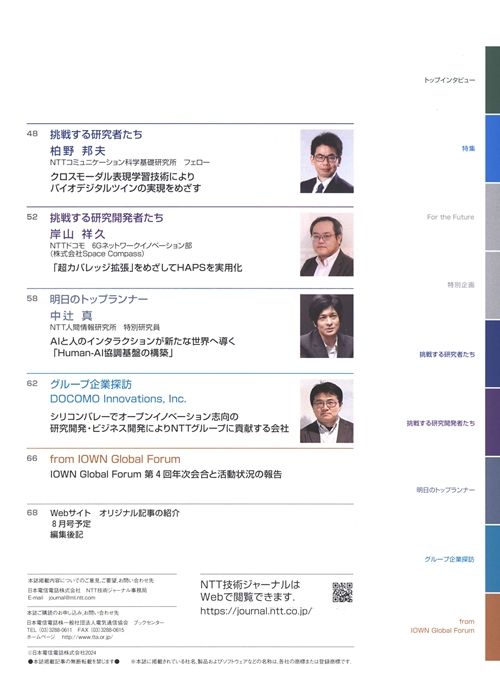Select the トップインタビュー side tab
500x688 pixels.
pos(449,80)
